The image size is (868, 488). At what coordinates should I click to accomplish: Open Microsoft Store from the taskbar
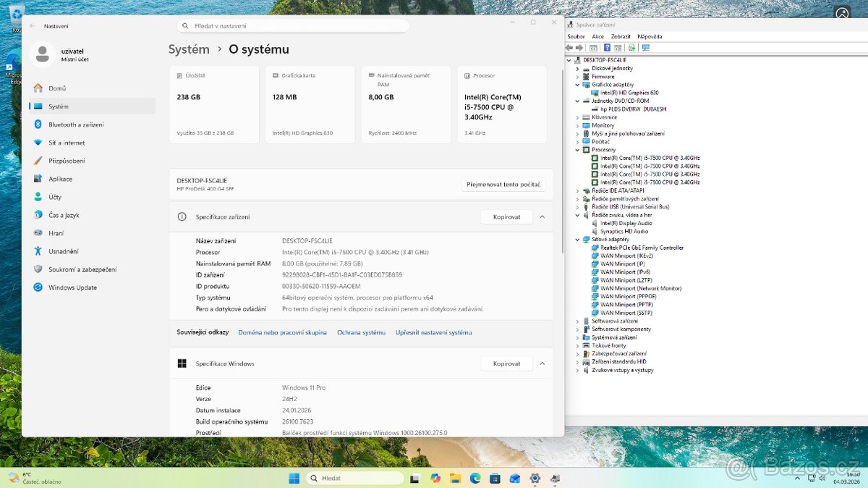click(495, 478)
